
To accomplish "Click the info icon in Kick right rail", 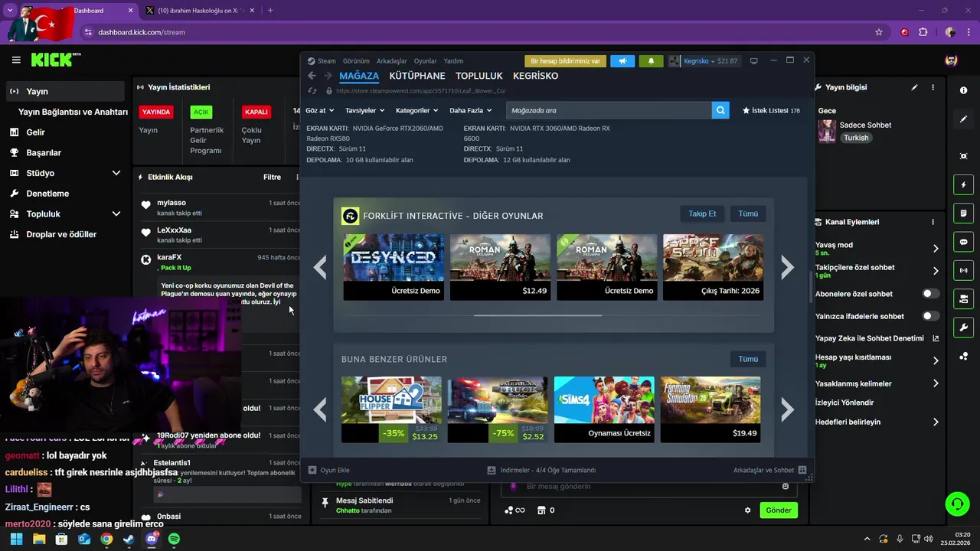I will pyautogui.click(x=963, y=90).
